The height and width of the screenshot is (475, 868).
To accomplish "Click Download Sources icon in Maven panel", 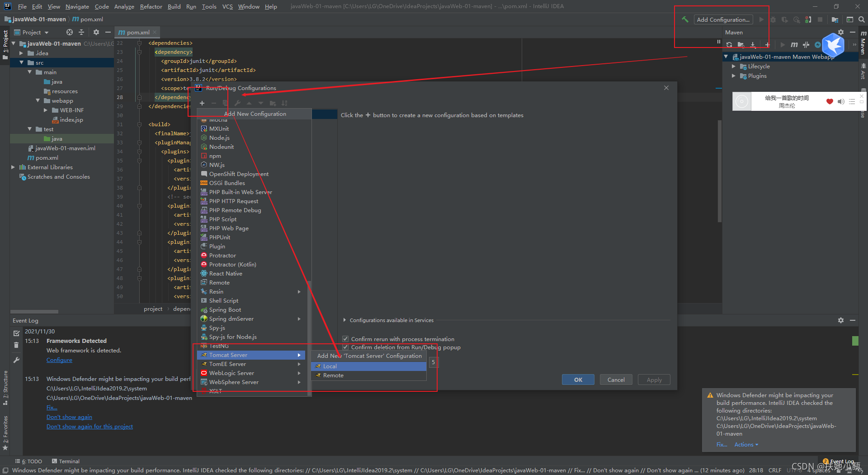I will (x=753, y=45).
